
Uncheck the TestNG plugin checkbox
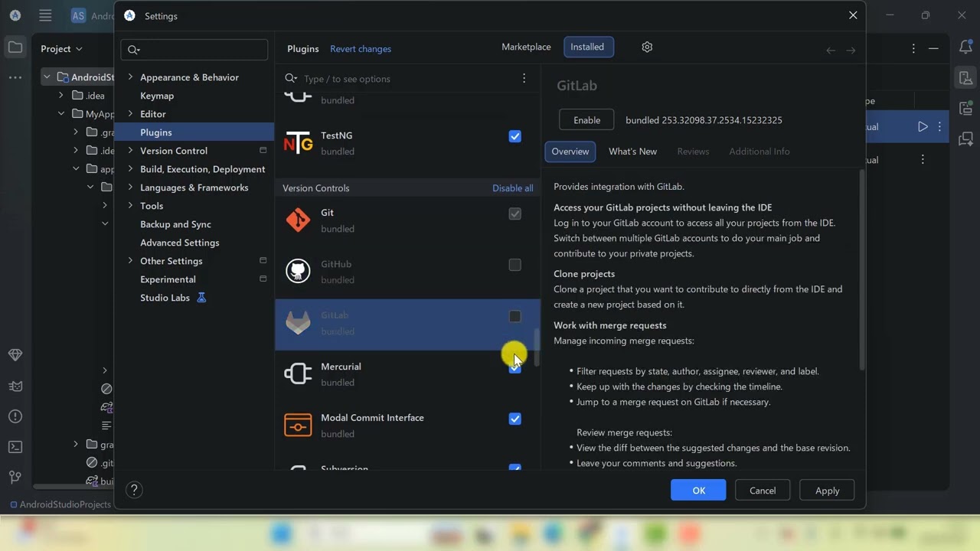515,136
